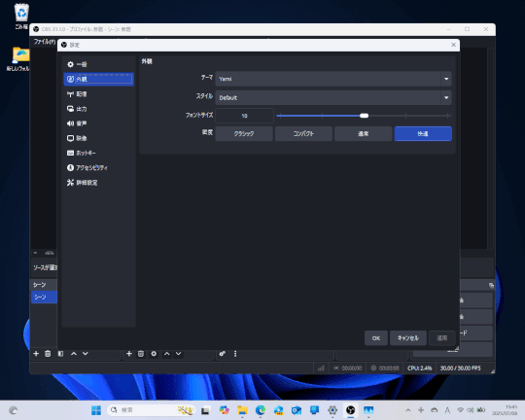525x420 pixels.
Task: Open the ホットキー (Hotkeys) settings page
Action: (98, 153)
